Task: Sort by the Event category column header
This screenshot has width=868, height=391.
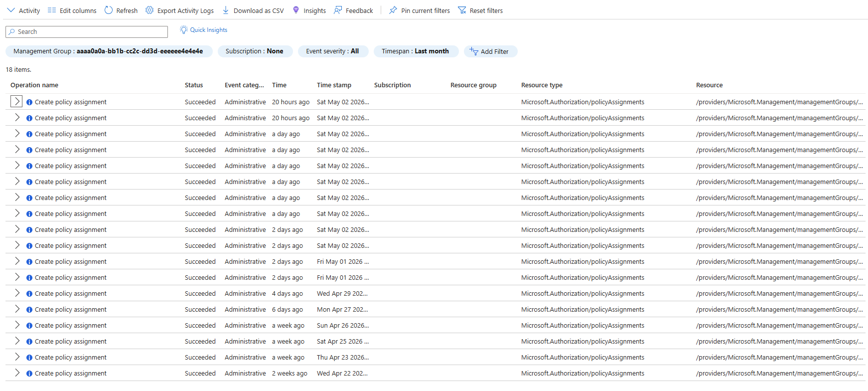Action: coord(244,85)
